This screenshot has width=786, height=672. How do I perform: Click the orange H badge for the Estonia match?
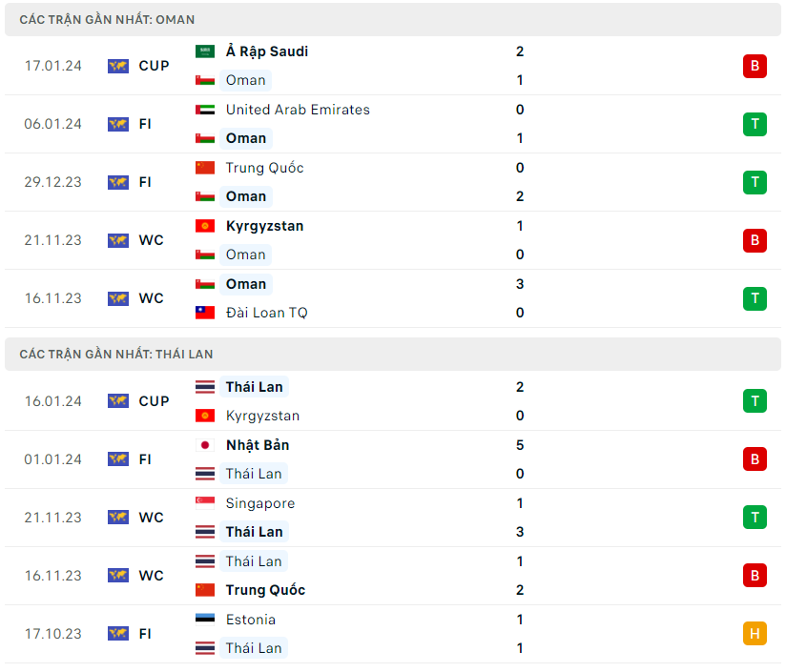pos(755,634)
